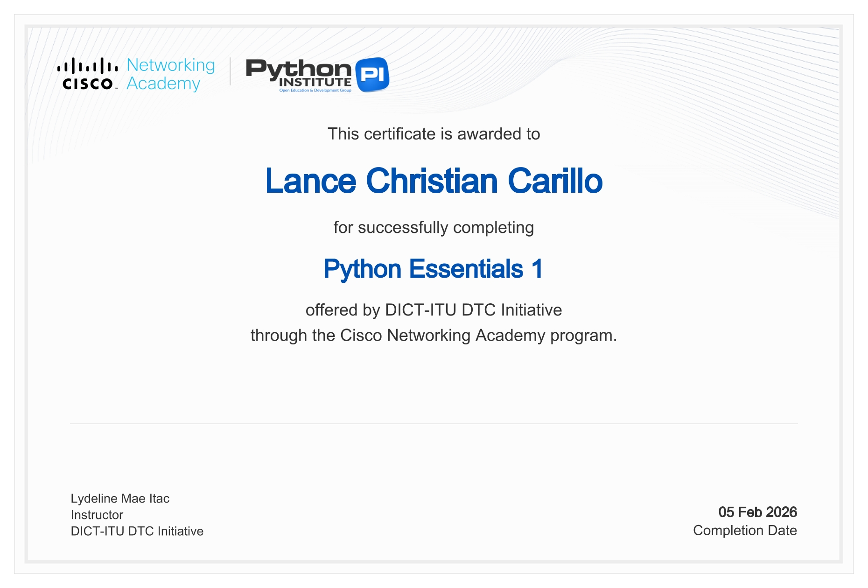The height and width of the screenshot is (588, 868).
Task: Click the Cisco Networking Academy program sentence
Action: click(x=434, y=335)
